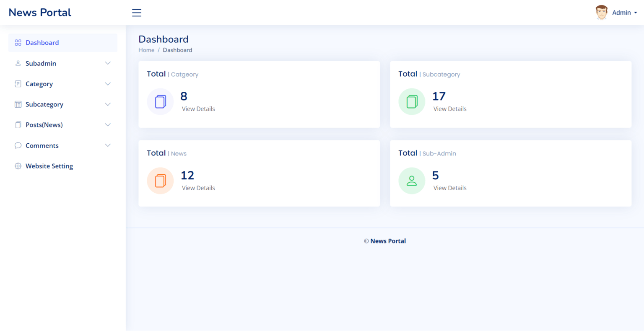The image size is (644, 331).
Task: Click the Category list icon in sidebar
Action: pyautogui.click(x=18, y=83)
